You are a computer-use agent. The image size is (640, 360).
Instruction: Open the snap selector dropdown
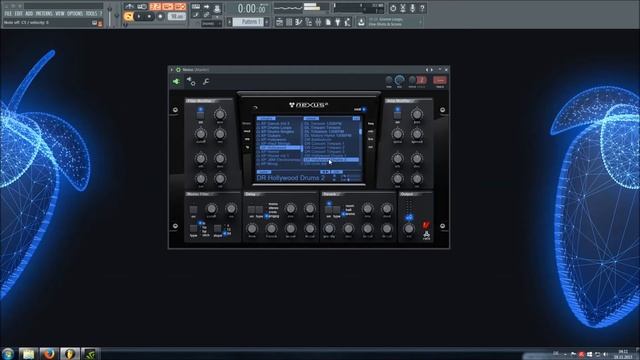[x=211, y=23]
